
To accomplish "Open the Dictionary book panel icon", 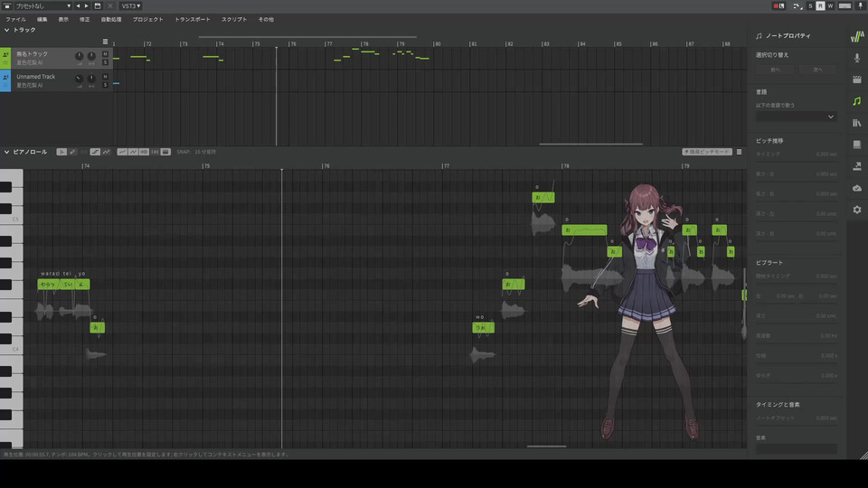I will [857, 145].
